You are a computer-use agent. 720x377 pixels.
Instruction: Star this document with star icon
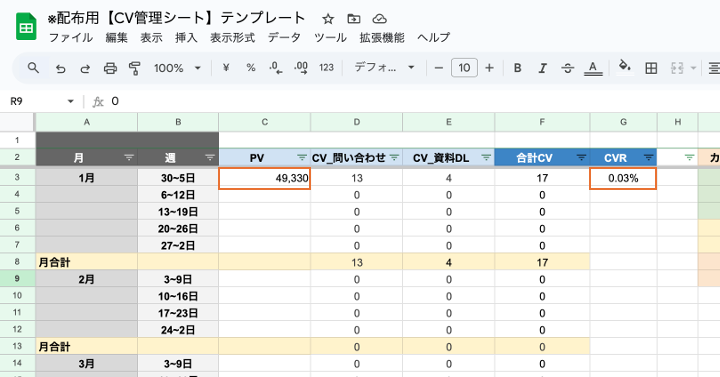tap(328, 19)
